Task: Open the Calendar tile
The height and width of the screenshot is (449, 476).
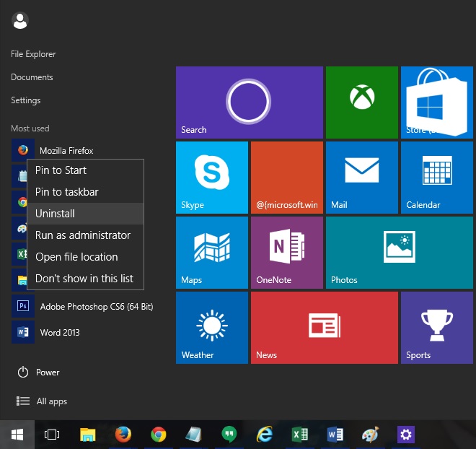Action: (x=437, y=178)
